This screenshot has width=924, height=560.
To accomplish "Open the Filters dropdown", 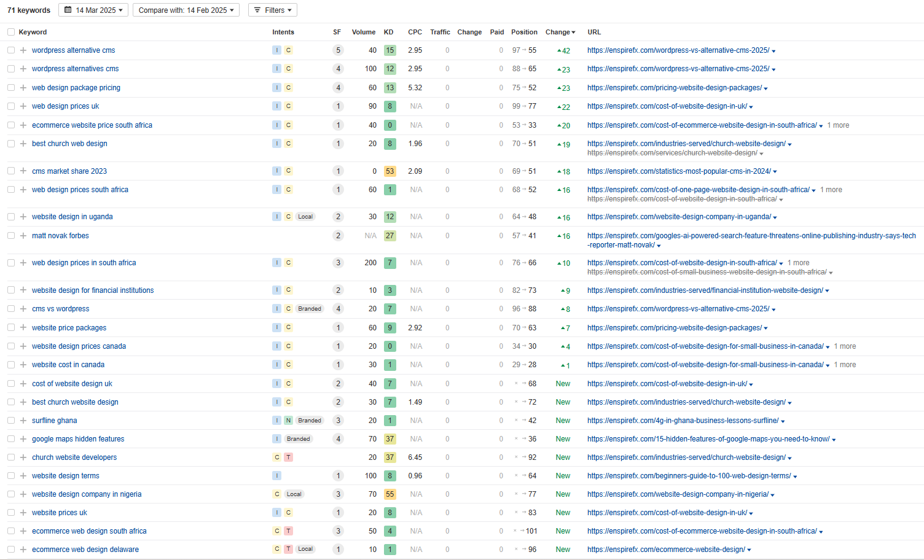I will pyautogui.click(x=273, y=10).
